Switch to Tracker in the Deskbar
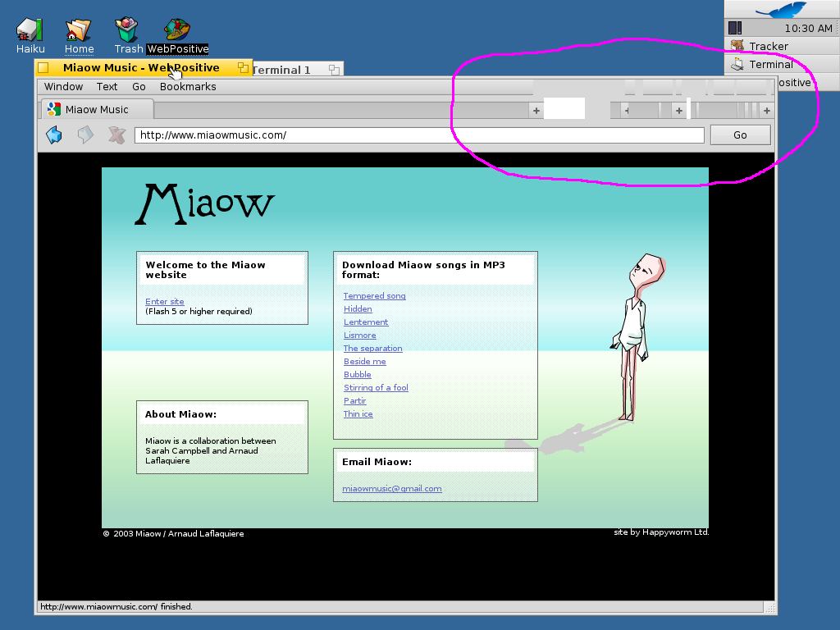The width and height of the screenshot is (840, 630). [768, 46]
